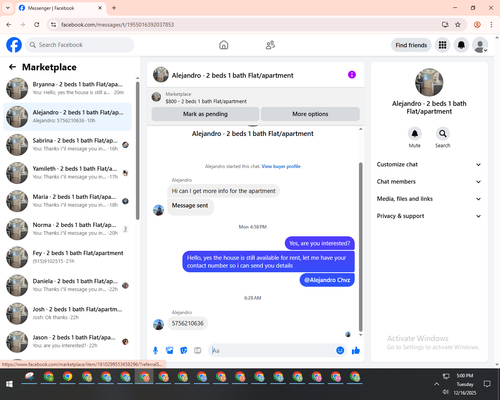Open Maria conversation
Screen dimensions: 500x400
click(68, 201)
